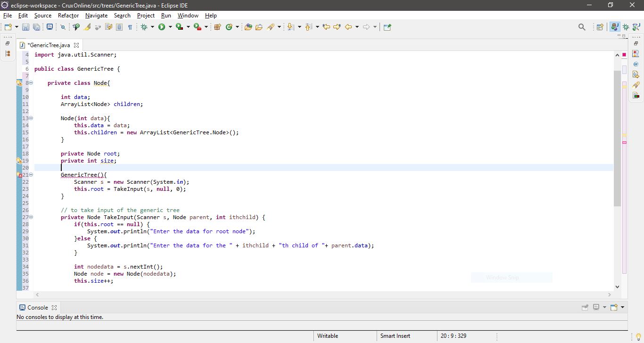This screenshot has width=644, height=343.
Task: Collapse the Node class fold on line 8
Action: point(31,83)
